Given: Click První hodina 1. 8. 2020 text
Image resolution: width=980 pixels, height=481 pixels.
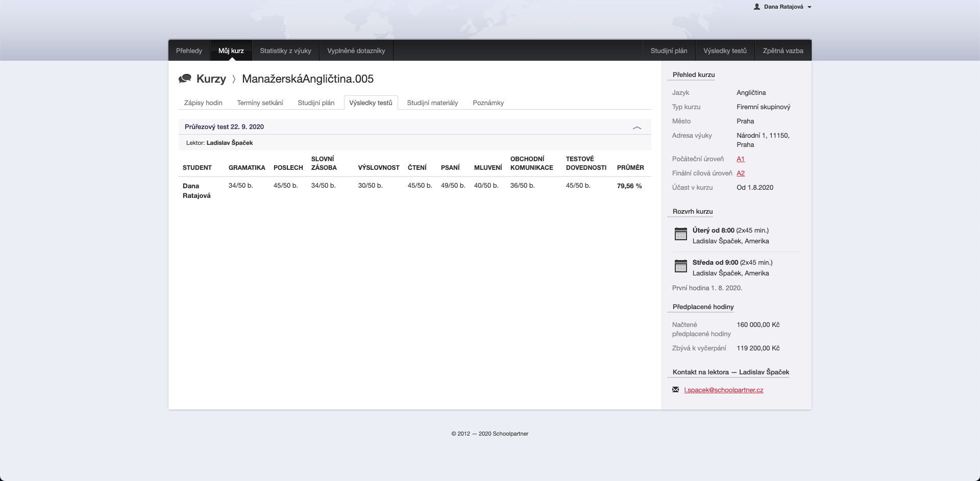Looking at the screenshot, I should click(707, 288).
